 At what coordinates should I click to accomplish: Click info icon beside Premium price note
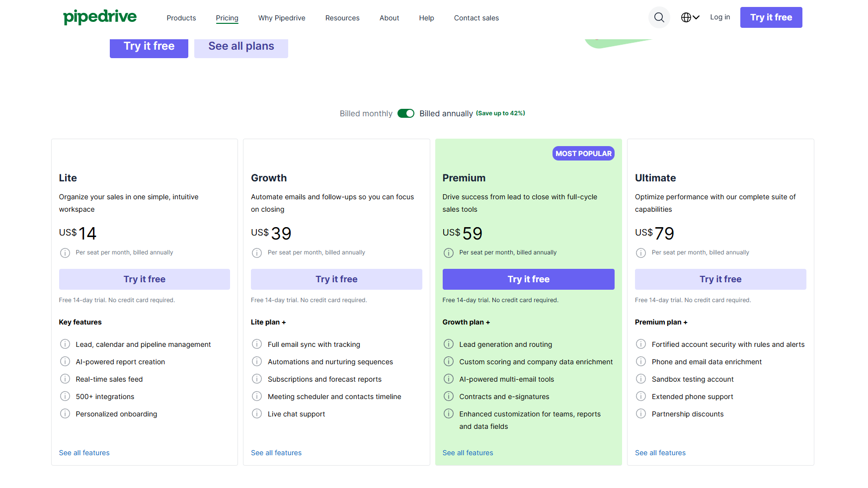[x=449, y=253]
